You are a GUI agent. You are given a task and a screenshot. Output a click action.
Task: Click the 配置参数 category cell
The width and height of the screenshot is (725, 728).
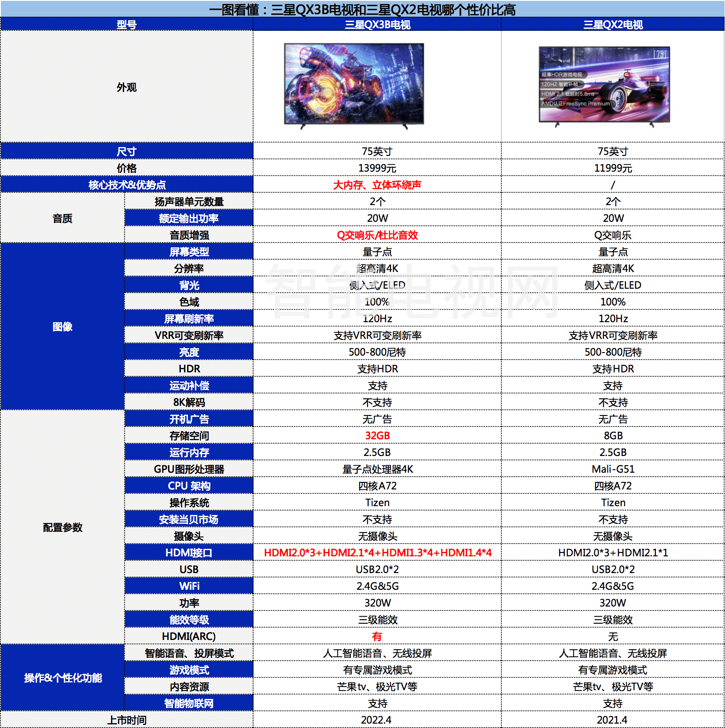(63, 527)
